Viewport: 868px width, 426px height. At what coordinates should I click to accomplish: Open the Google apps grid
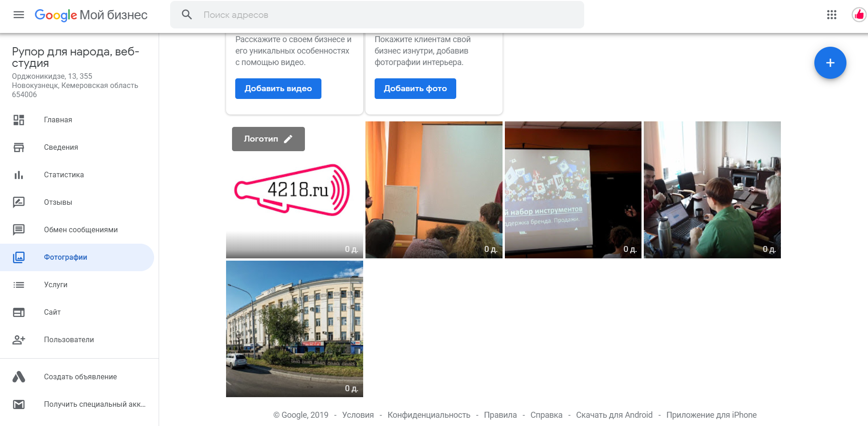pos(832,15)
